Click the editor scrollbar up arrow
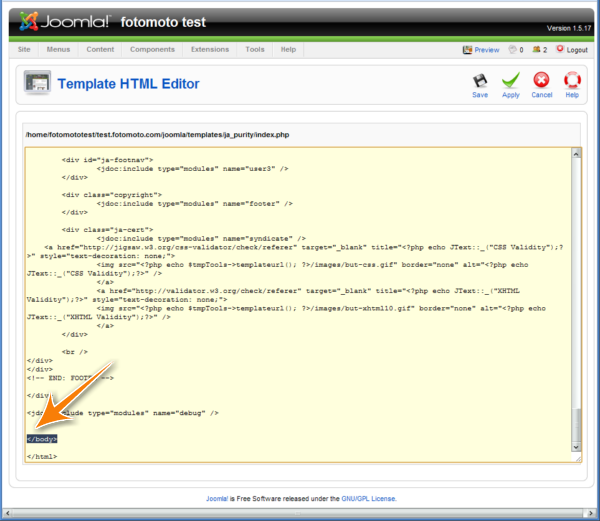 pos(576,153)
